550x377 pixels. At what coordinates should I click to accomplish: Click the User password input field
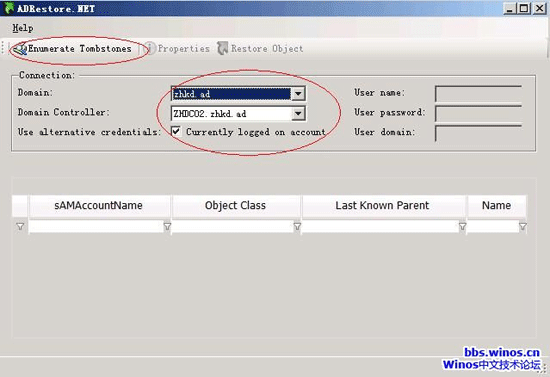tap(478, 114)
